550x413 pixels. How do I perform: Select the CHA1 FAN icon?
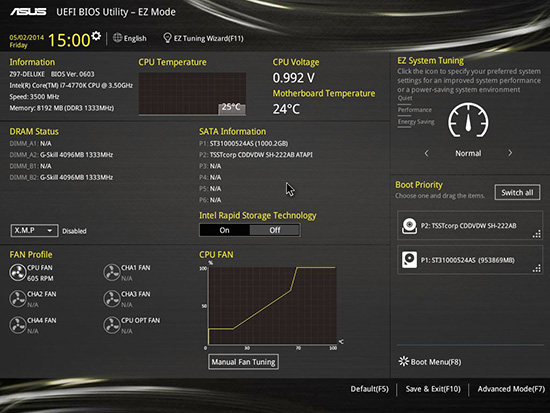pyautogui.click(x=112, y=273)
